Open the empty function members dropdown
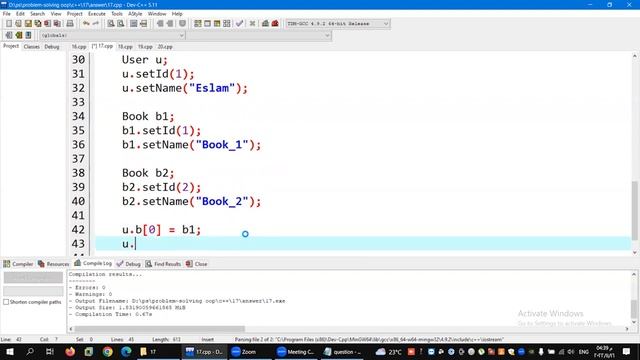Screen dimensions: 640x360 (259, 36)
